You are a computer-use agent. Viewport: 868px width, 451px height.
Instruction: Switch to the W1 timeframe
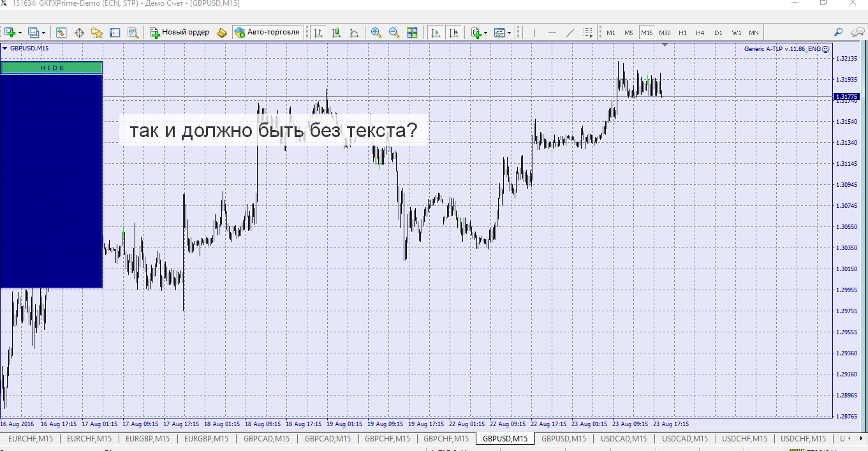point(736,32)
